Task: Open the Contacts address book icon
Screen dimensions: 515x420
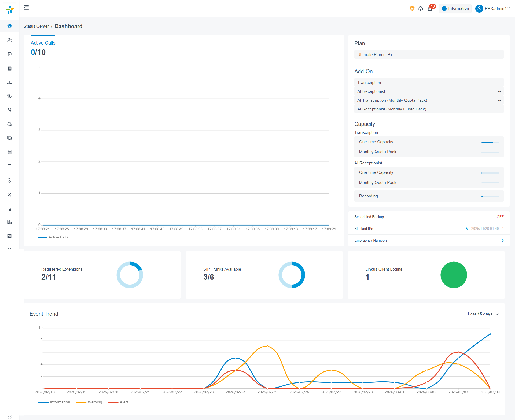Action: pyautogui.click(x=9, y=54)
